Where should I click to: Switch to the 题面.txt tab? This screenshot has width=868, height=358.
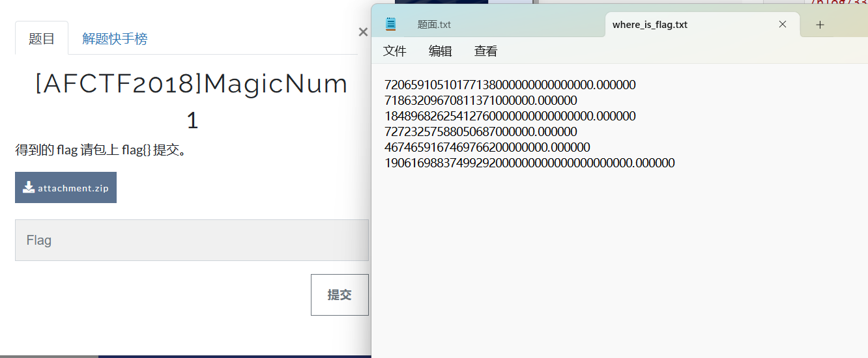pyautogui.click(x=434, y=25)
